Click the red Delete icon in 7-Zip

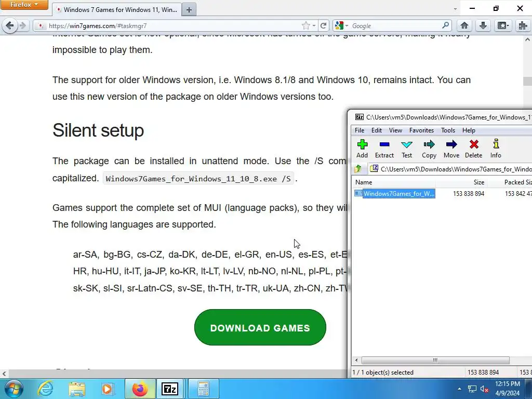[474, 149]
